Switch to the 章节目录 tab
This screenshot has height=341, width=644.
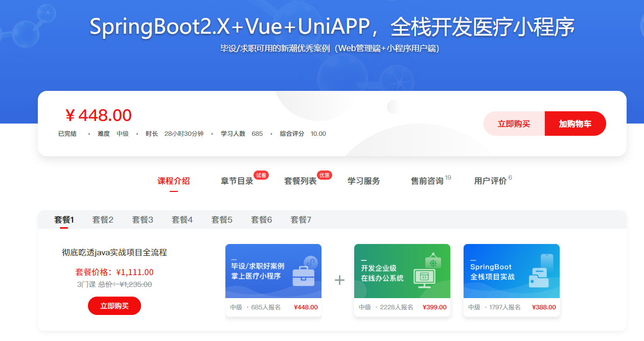tap(237, 181)
